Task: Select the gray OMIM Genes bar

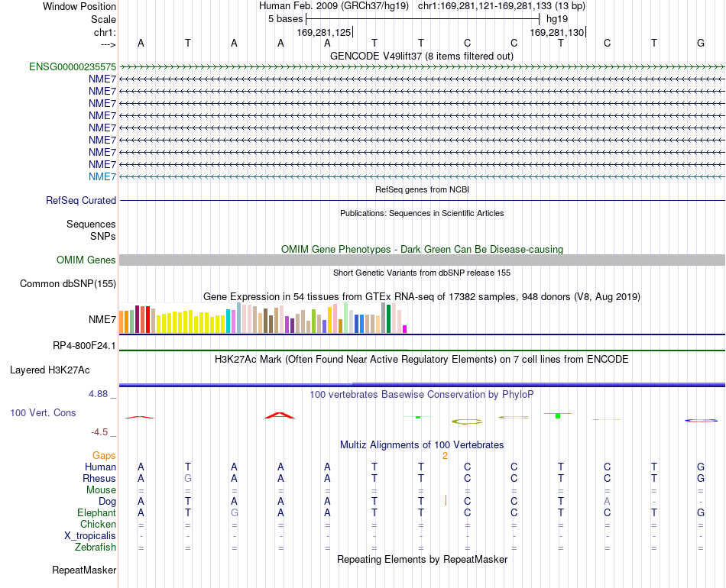Action: pos(422,260)
